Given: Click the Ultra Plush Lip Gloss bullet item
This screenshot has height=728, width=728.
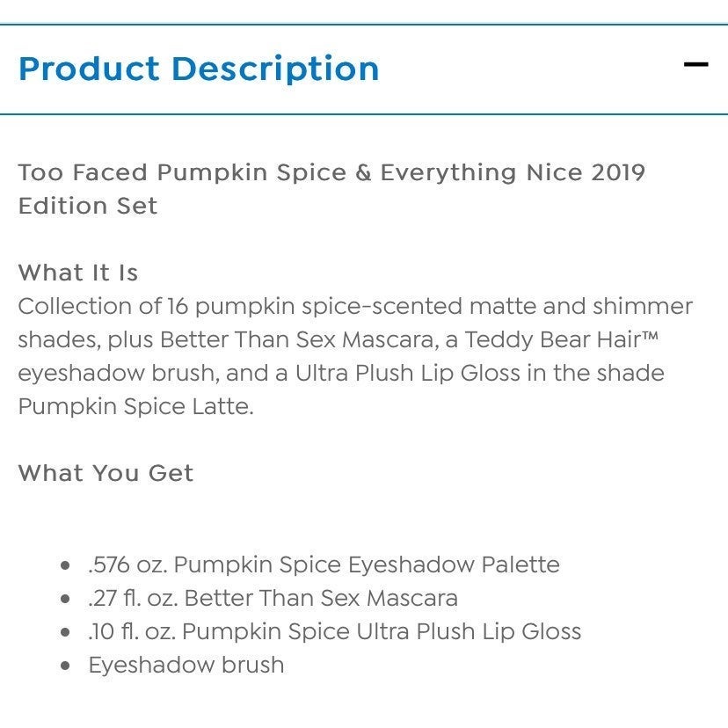Looking at the screenshot, I should (x=335, y=631).
